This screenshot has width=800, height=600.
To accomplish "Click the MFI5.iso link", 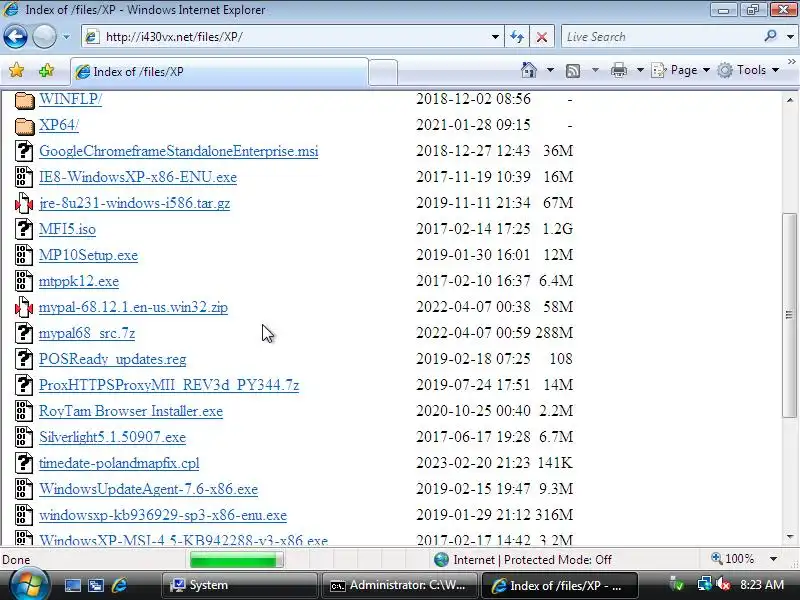I will [67, 229].
